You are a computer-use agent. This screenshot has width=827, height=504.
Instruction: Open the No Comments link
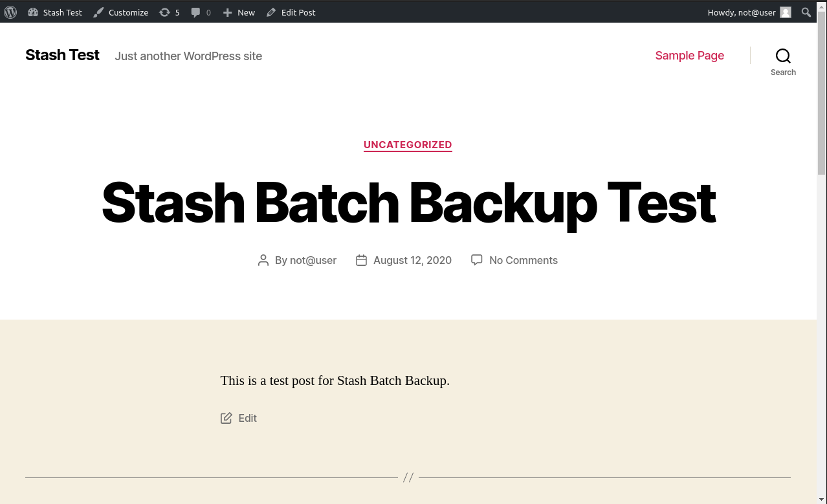click(x=523, y=260)
